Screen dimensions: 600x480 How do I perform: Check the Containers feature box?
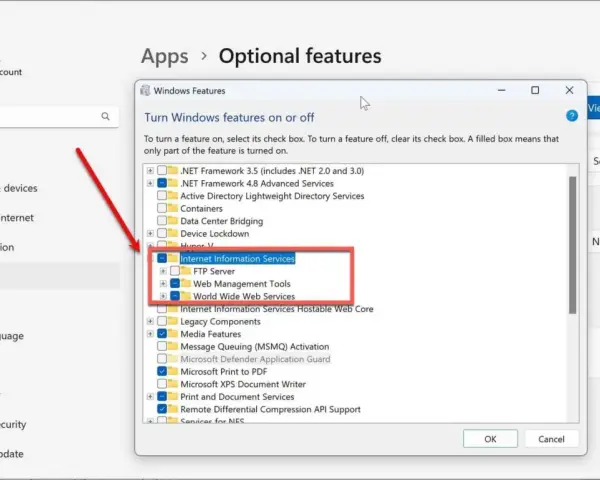162,208
